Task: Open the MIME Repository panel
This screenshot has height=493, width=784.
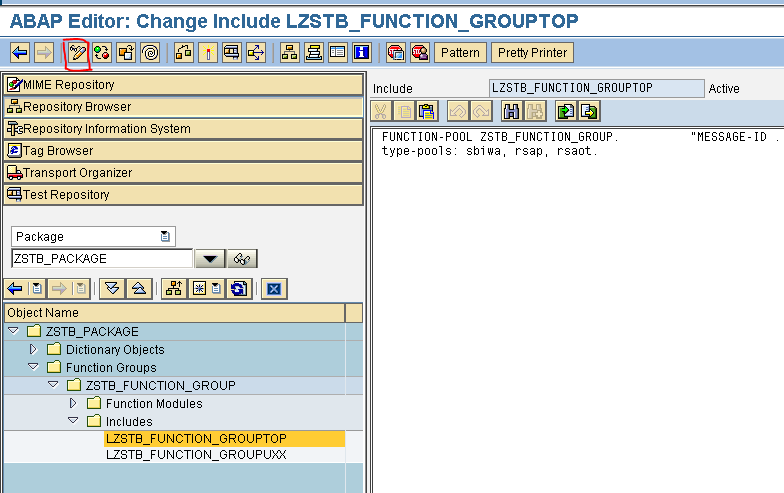Action: coord(184,84)
